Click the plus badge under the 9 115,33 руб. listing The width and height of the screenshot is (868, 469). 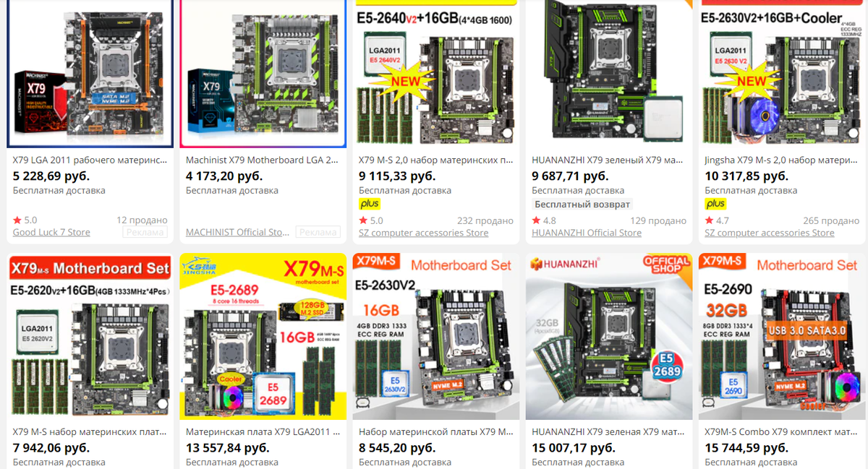tap(369, 205)
